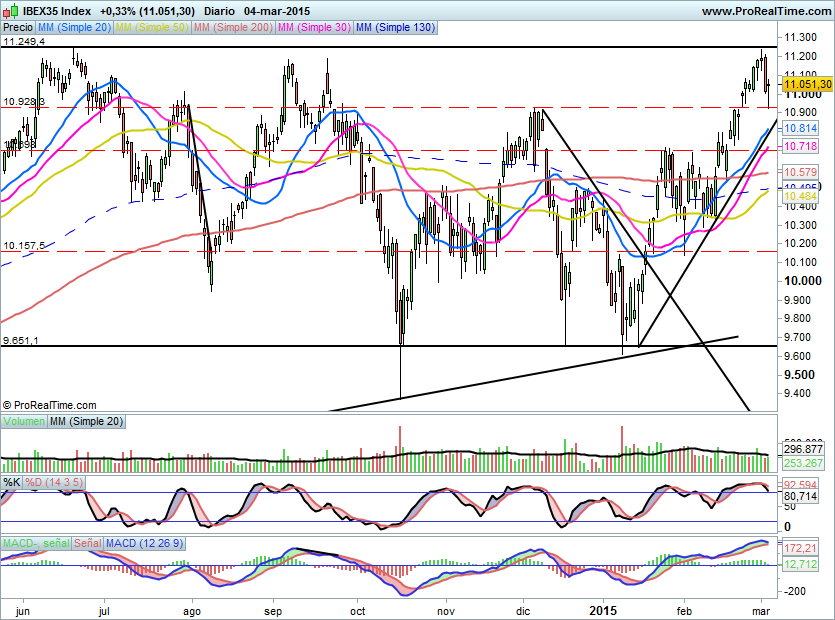Image resolution: width=835 pixels, height=620 pixels.
Task: Click the 9.500 price axis label
Action: [x=799, y=375]
